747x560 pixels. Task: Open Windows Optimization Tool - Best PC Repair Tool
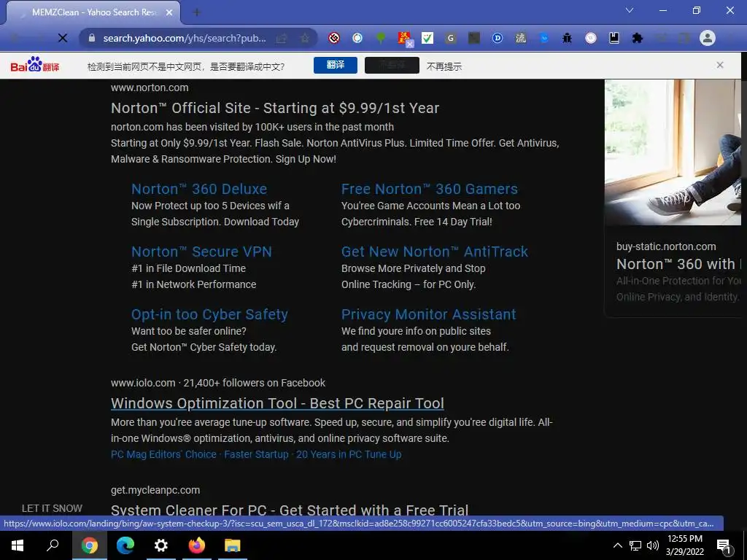(x=277, y=403)
